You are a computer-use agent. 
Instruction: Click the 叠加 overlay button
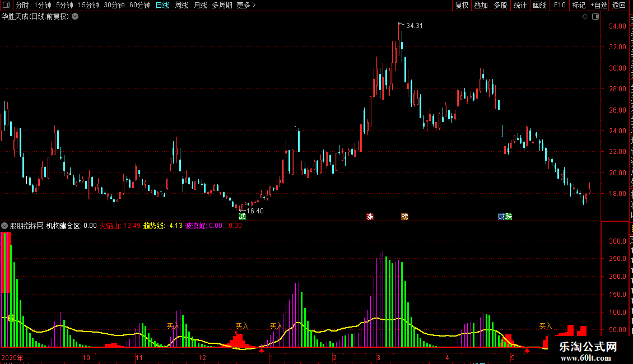(x=481, y=5)
